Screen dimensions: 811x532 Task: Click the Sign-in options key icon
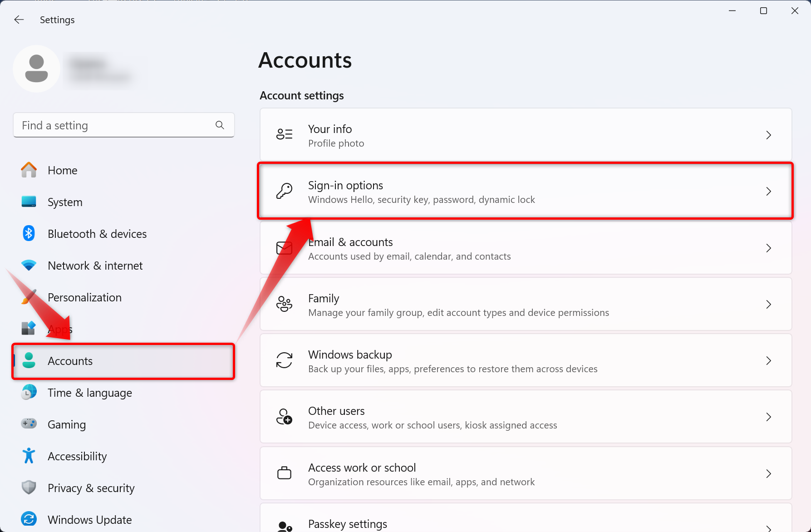285,191
